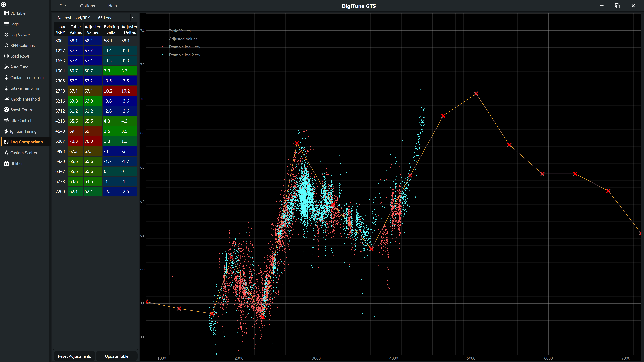Click Adjusted Value 62.1 in 7200 row
Image resolution: width=644 pixels, height=362 pixels.
[93, 191]
